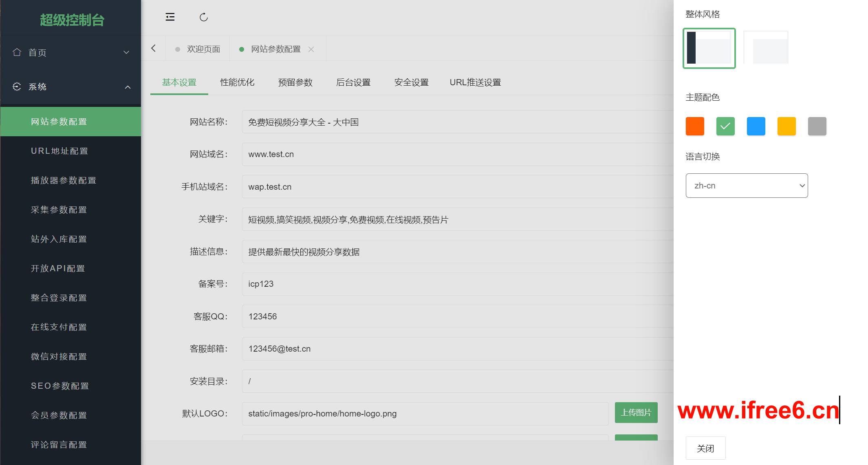
Task: Switch to the 性能优化 tab
Action: click(x=237, y=82)
